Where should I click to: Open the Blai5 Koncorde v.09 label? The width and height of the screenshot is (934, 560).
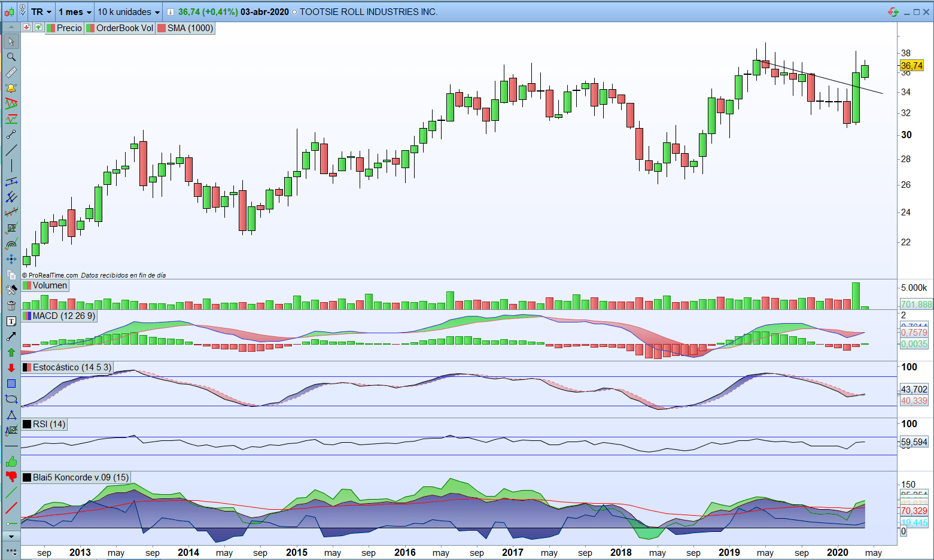pos(75,477)
